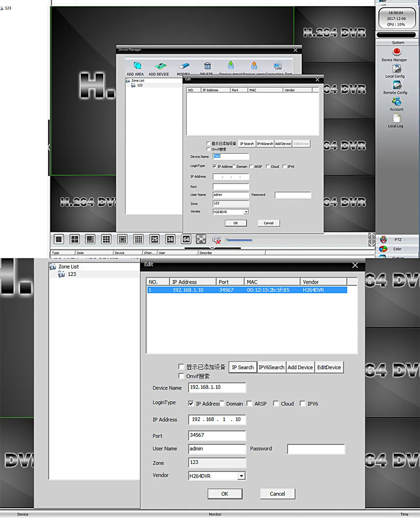Image resolution: width=420 pixels, height=518 pixels.
Task: Click the speaker icon with the red X
Action: point(216,240)
